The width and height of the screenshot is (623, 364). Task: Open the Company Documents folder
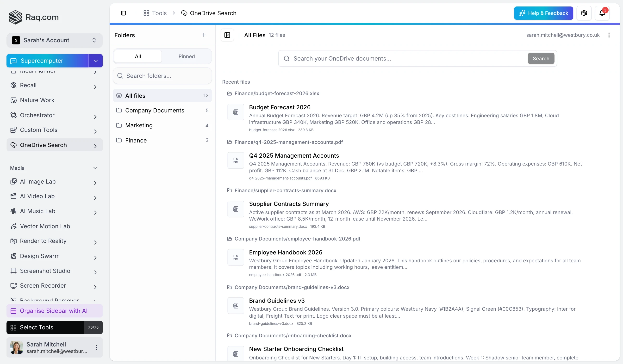tap(162, 111)
